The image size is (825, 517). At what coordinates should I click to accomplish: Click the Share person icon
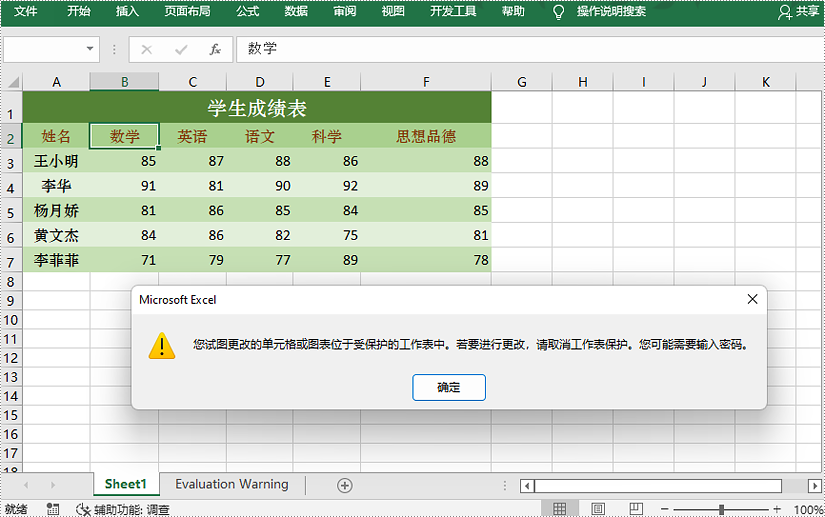tap(785, 12)
